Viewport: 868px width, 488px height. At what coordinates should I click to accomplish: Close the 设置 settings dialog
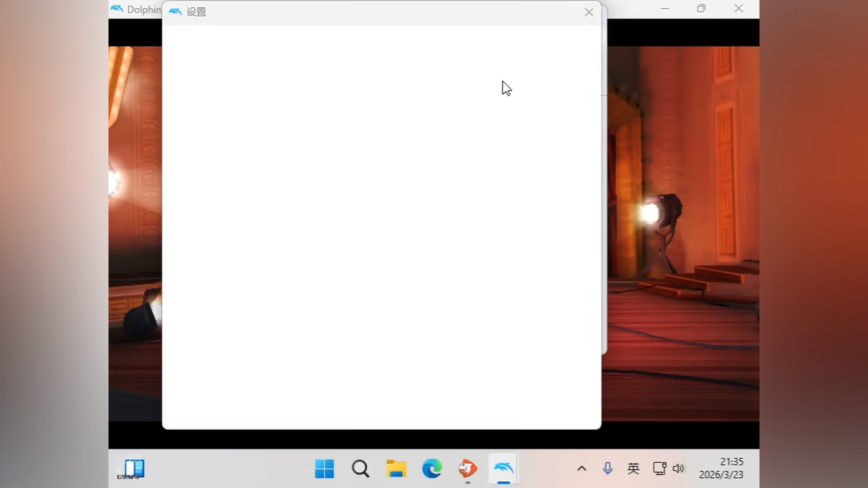589,12
